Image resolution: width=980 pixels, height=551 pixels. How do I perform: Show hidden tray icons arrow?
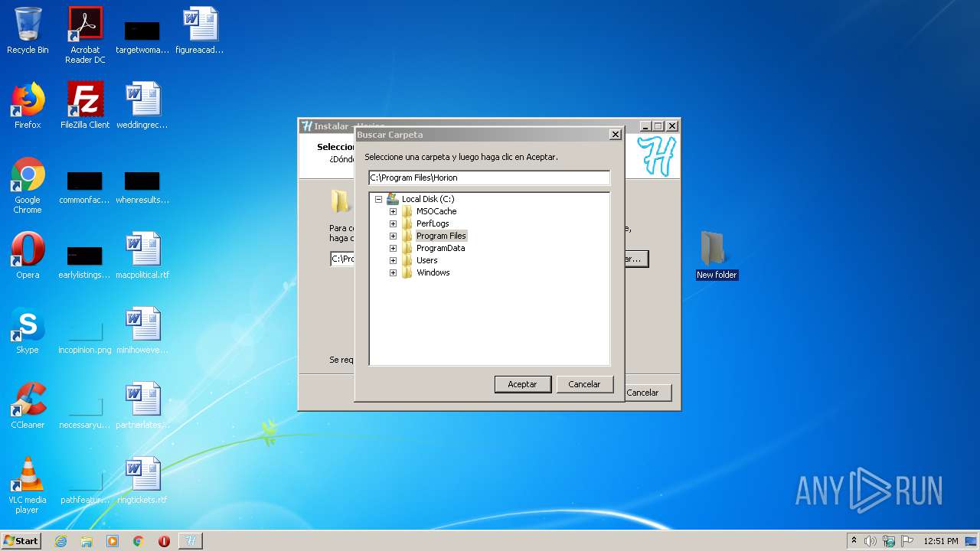pyautogui.click(x=854, y=541)
